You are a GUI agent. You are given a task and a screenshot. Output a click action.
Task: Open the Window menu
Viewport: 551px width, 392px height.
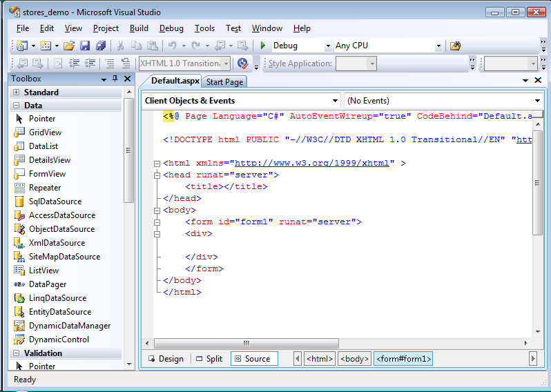(x=267, y=28)
